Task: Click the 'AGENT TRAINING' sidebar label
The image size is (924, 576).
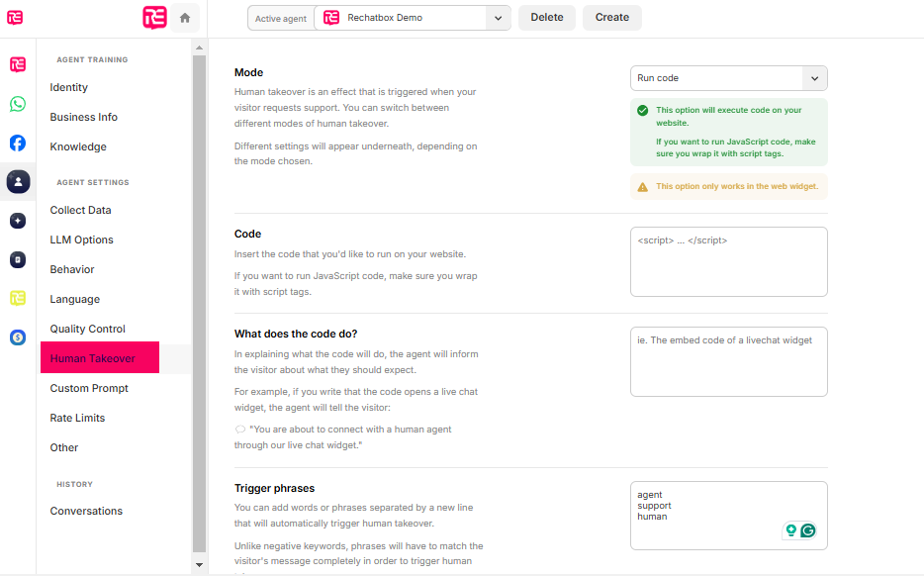Action: (x=93, y=59)
